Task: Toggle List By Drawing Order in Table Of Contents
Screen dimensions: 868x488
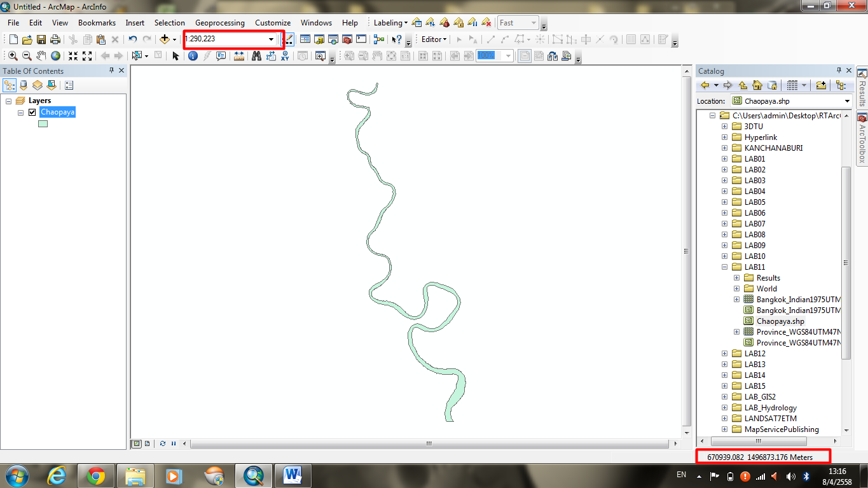Action: click(10, 85)
